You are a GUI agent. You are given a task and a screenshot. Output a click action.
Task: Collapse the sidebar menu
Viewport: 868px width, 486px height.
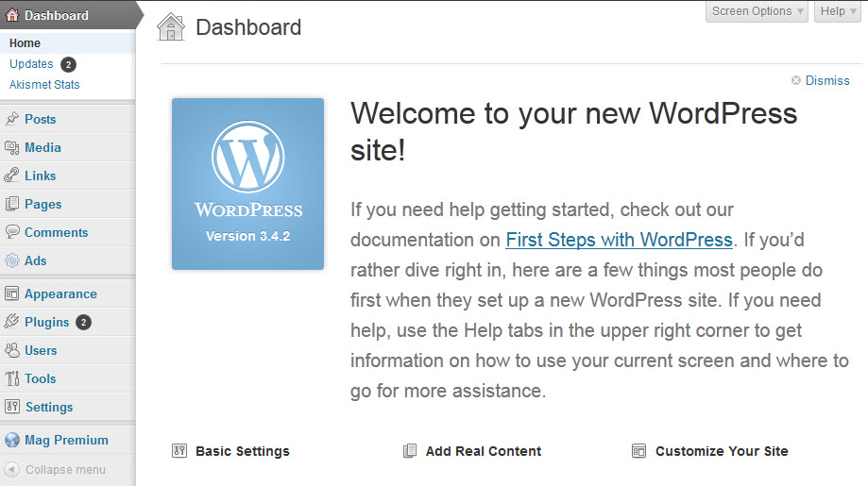pyautogui.click(x=56, y=469)
